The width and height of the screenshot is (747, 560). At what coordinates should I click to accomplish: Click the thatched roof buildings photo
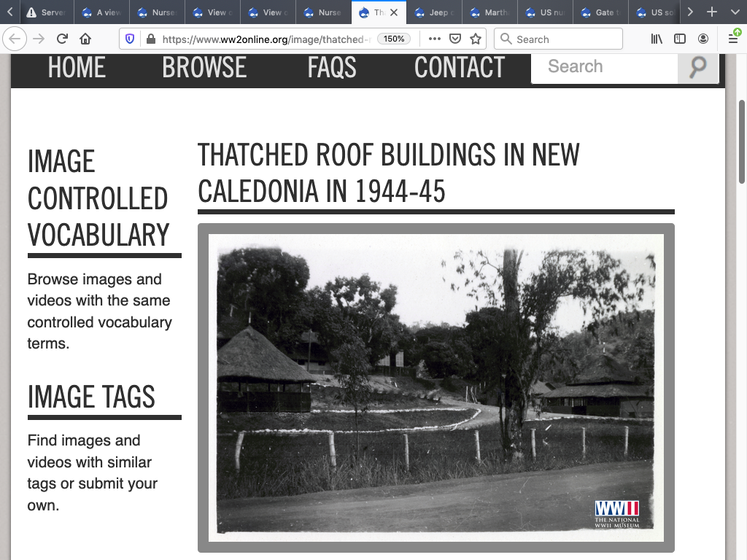coord(436,387)
